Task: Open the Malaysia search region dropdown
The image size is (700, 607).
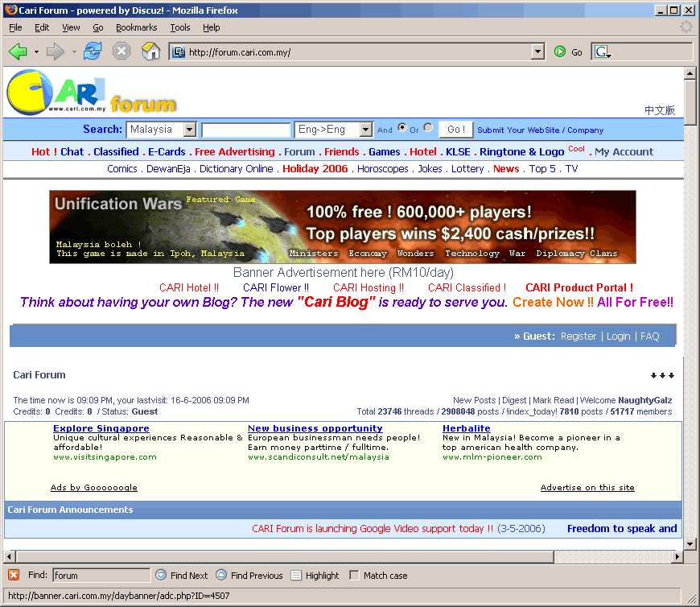Action: 189,130
